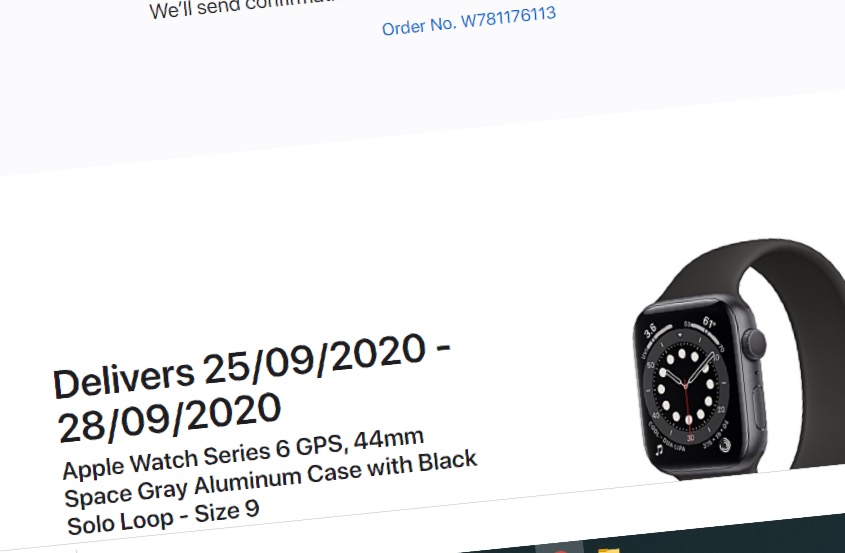Viewport: 845px width, 553px height.
Task: Click the music note complication on watch face
Action: [660, 448]
